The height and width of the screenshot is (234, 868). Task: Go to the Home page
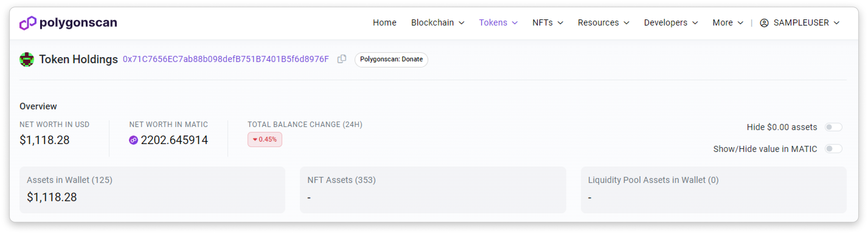point(384,23)
